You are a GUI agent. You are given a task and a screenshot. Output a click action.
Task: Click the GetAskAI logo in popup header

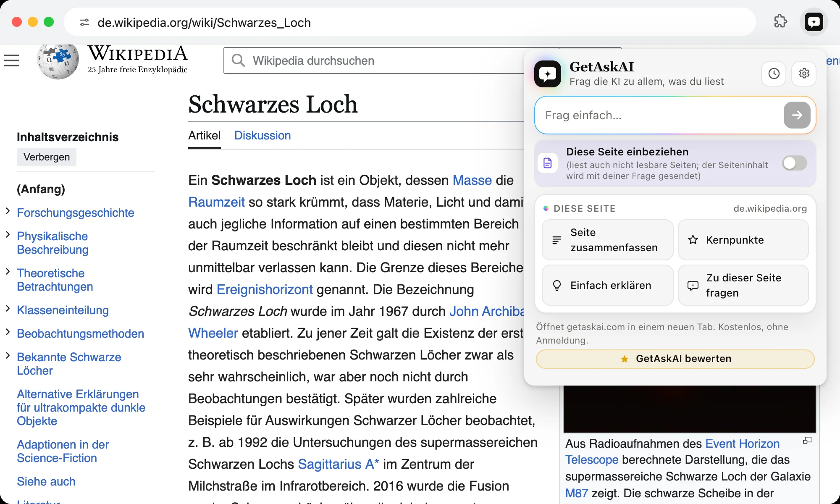(x=547, y=74)
